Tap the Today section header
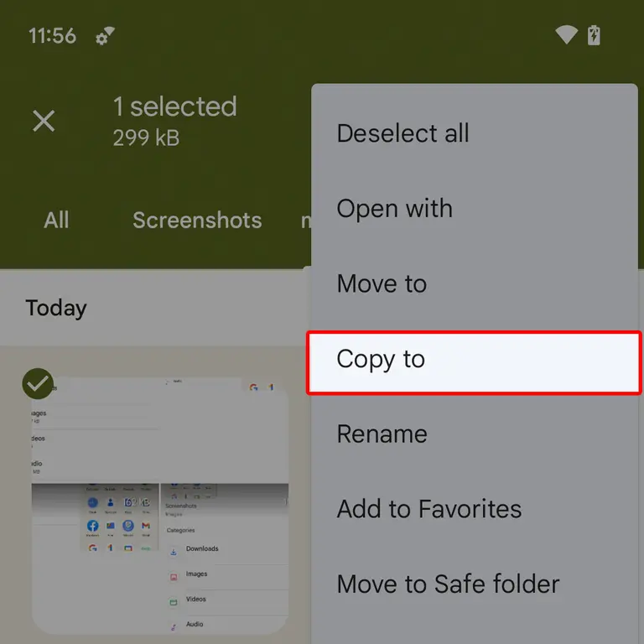 click(x=56, y=308)
